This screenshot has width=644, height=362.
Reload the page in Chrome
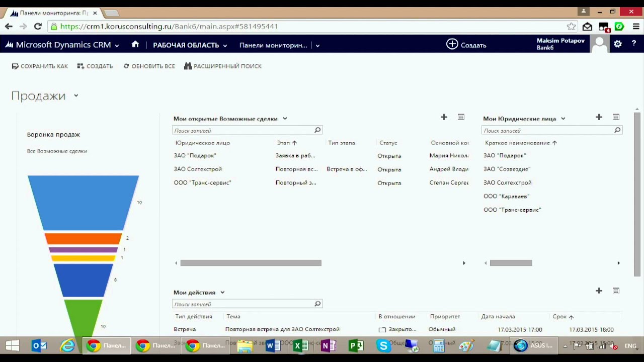coord(38,26)
